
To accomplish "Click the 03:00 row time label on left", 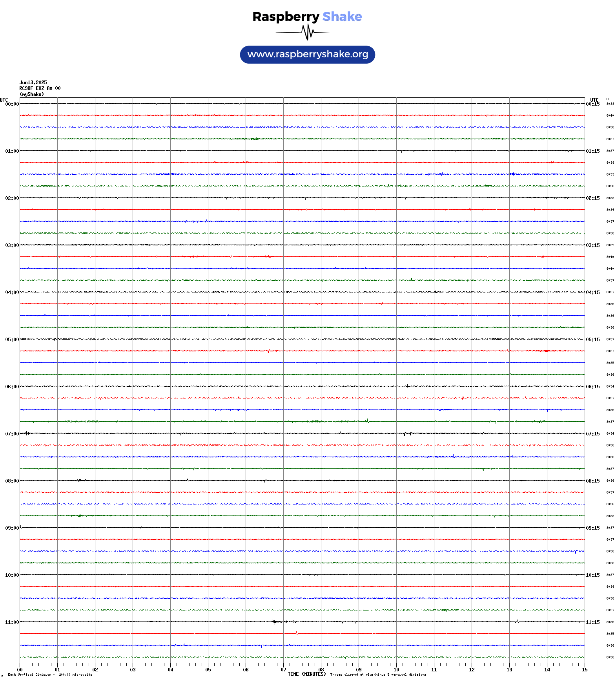I will (12, 245).
